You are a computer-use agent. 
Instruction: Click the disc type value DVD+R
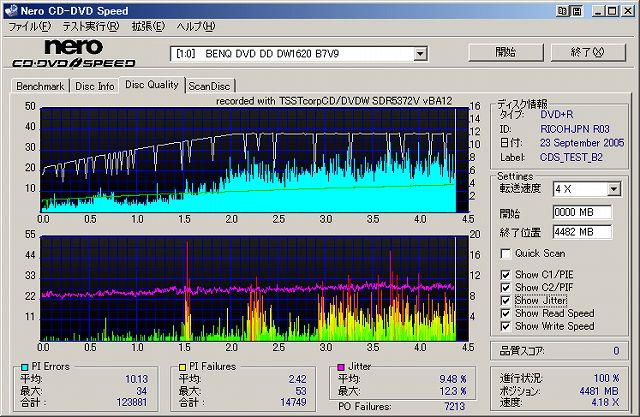[557, 114]
